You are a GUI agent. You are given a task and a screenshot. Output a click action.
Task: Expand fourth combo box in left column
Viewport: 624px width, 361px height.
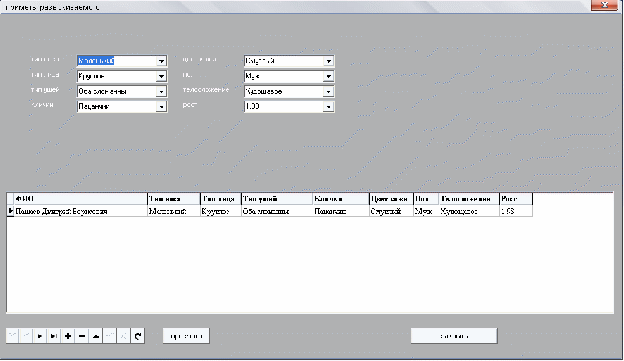161,106
